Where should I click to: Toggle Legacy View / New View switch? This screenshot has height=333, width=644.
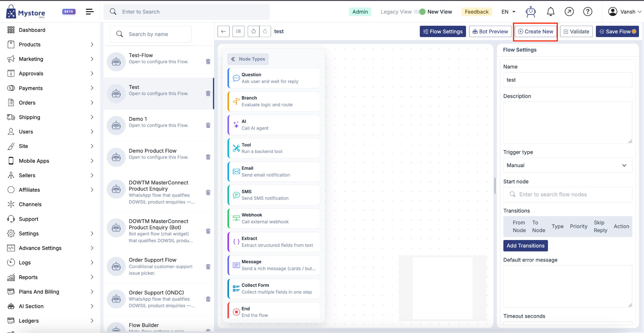point(420,12)
